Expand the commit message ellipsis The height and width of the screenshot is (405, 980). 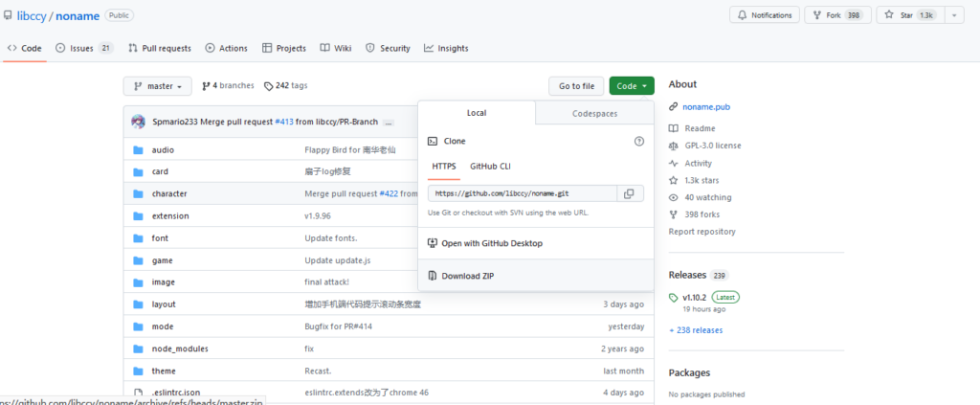(389, 123)
